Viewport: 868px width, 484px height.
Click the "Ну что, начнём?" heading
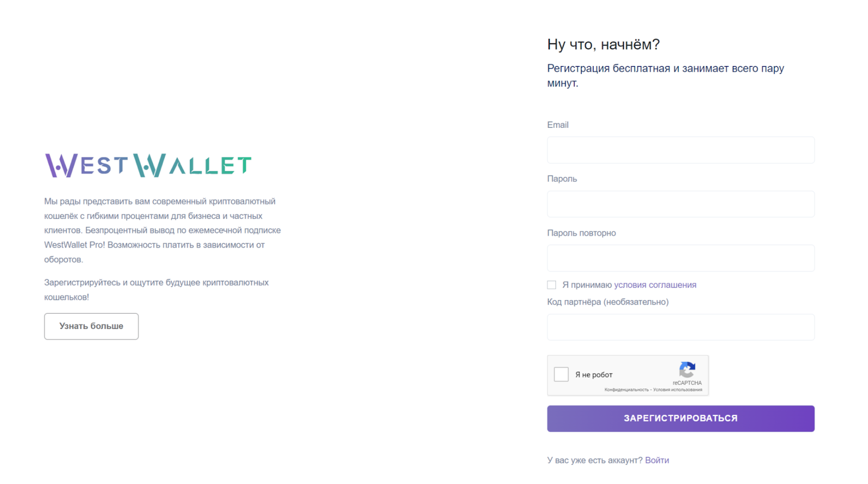(603, 44)
